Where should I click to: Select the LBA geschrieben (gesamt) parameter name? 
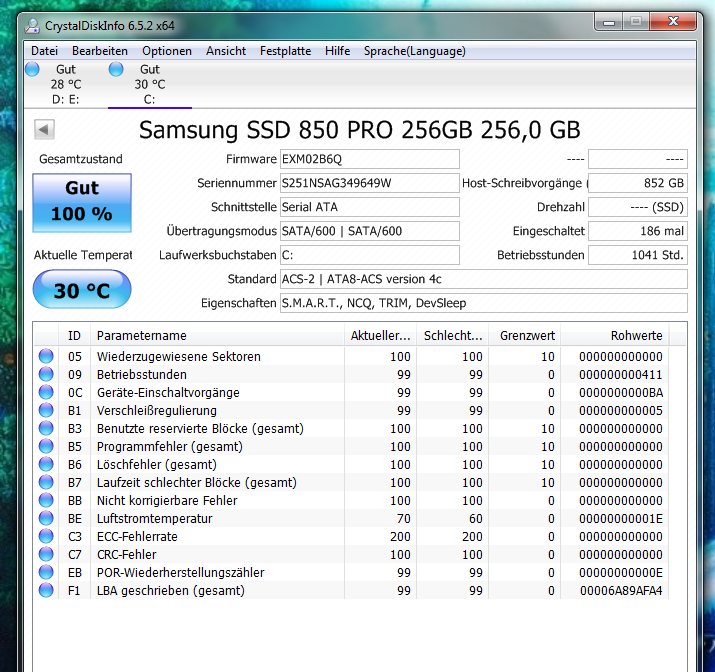(171, 591)
